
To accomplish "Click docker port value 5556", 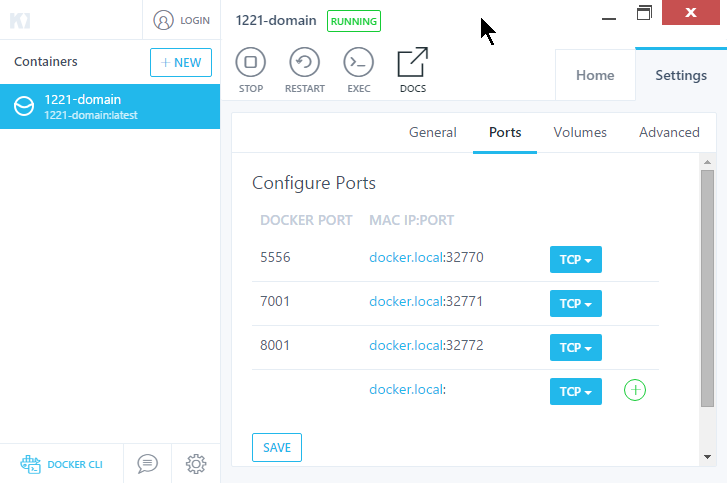I will [x=275, y=257].
